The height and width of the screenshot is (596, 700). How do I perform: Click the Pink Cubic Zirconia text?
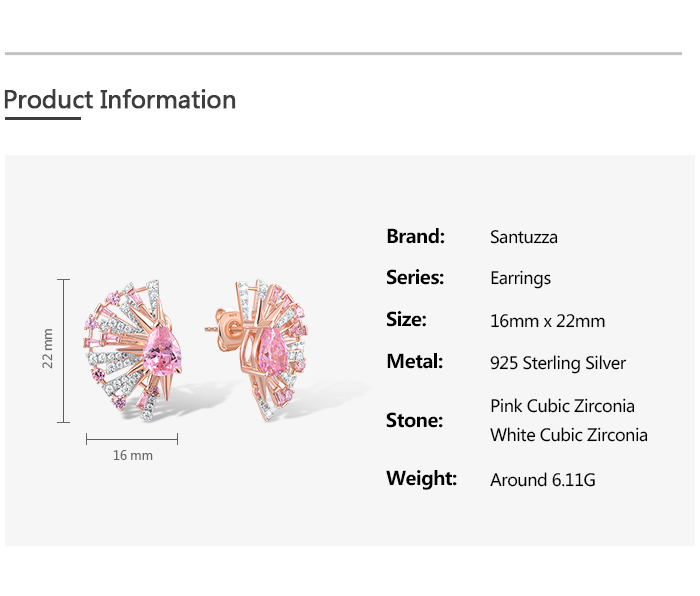[562, 406]
